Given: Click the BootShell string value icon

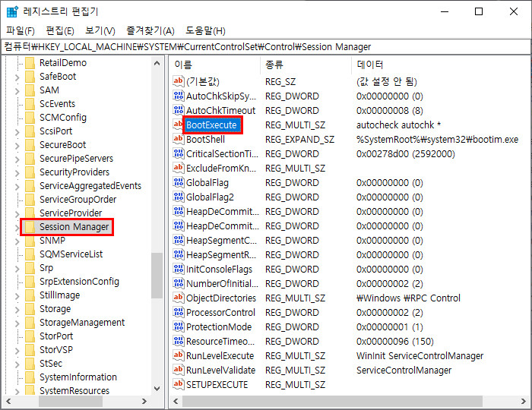Looking at the screenshot, I should (178, 139).
